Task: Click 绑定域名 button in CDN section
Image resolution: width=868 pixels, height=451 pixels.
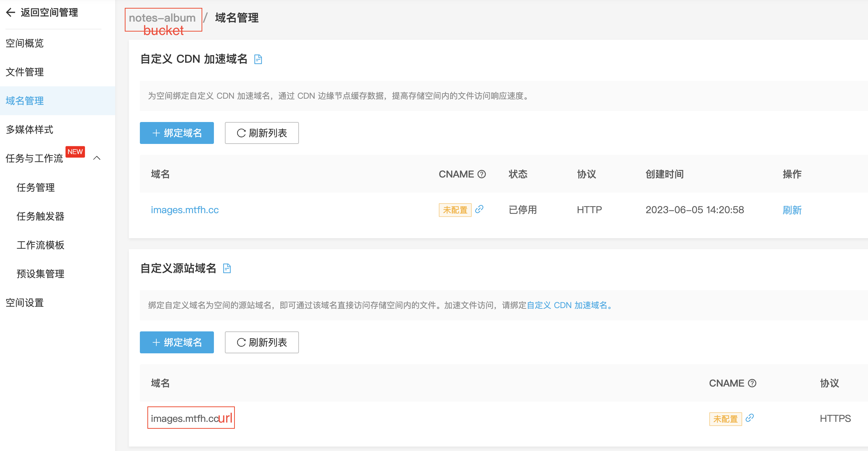Action: 177,133
